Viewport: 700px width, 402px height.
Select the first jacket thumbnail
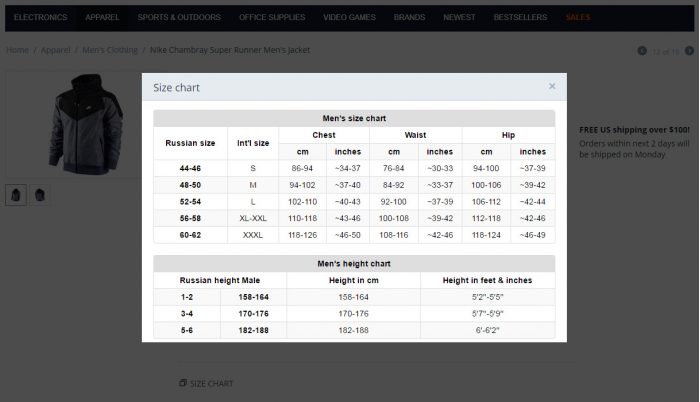point(16,195)
